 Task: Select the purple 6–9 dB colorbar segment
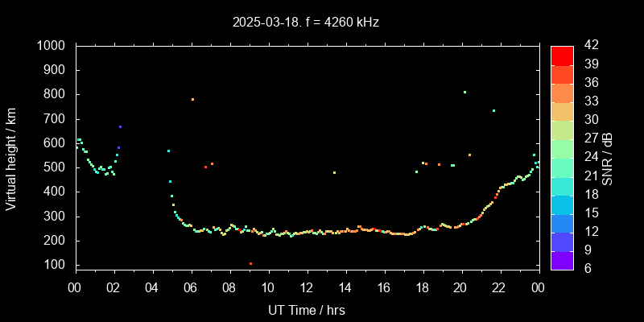[x=562, y=259]
